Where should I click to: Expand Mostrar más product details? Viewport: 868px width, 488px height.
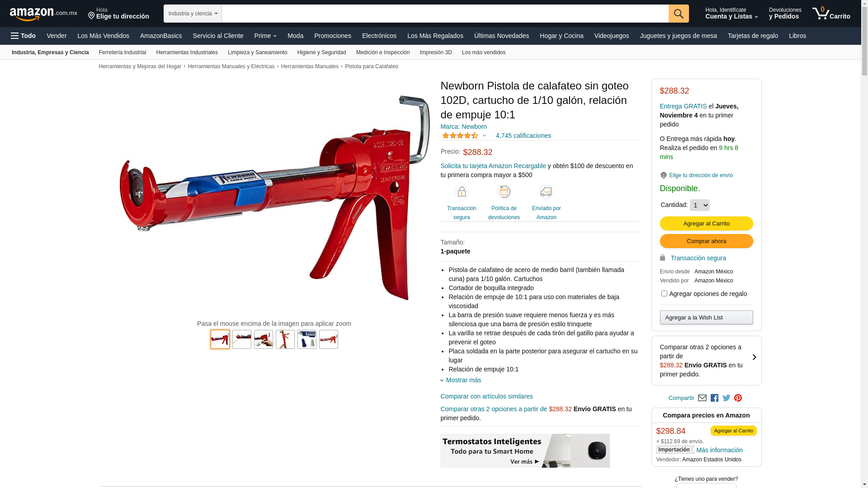(463, 380)
